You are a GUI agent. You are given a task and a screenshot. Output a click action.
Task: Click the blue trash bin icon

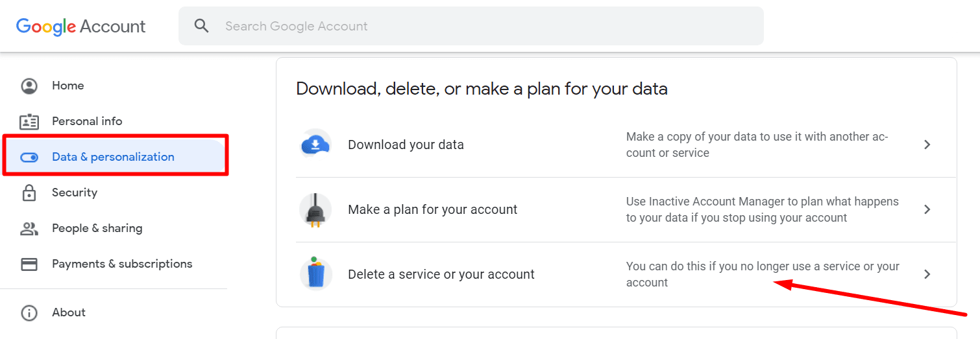pyautogui.click(x=315, y=274)
